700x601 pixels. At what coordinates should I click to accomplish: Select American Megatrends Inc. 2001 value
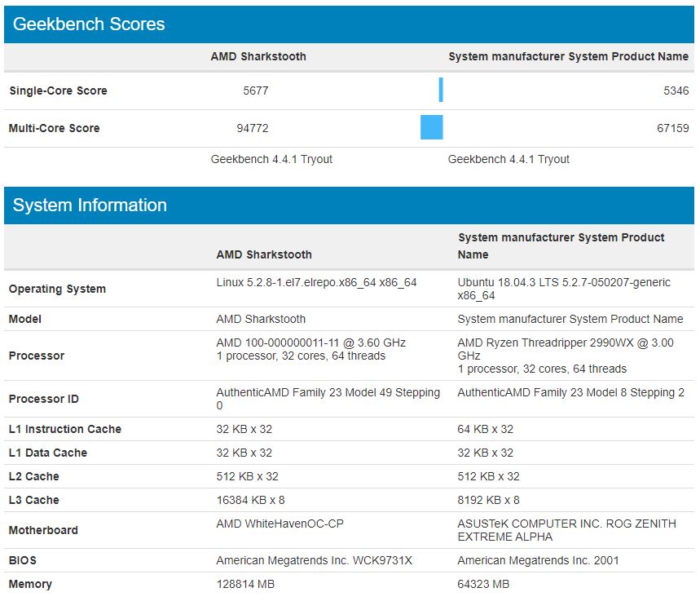538,560
